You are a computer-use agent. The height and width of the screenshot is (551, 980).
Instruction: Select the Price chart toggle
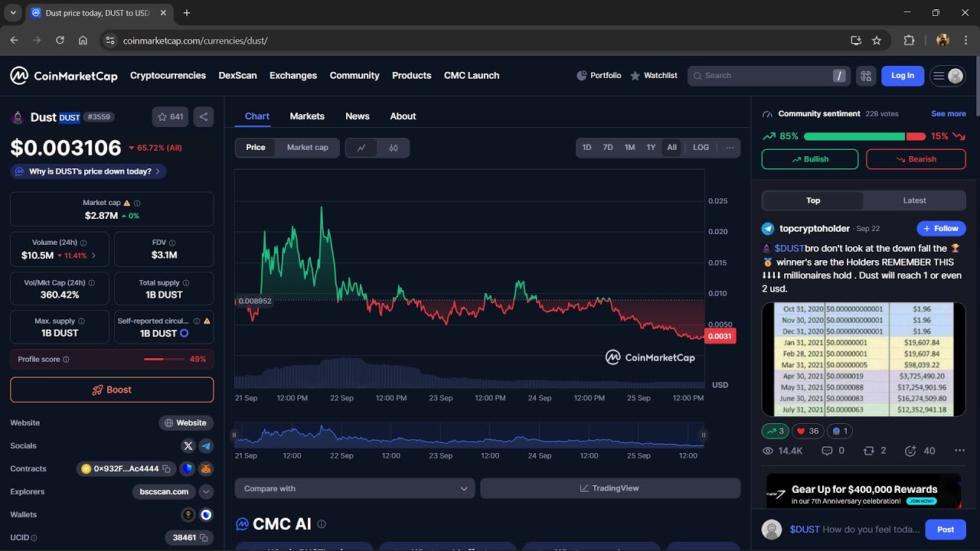click(x=256, y=148)
